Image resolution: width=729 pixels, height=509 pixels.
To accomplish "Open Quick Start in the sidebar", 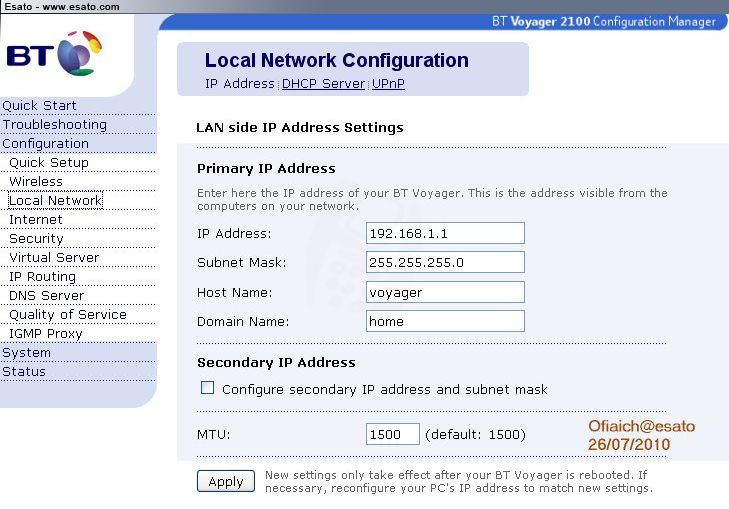I will pos(40,106).
